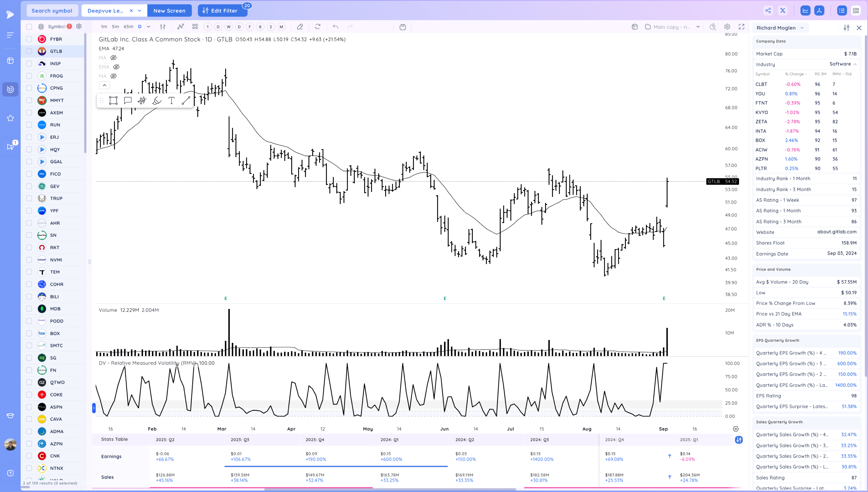Switch to the 65m timeframe
This screenshot has height=492, width=868.
[x=128, y=26]
